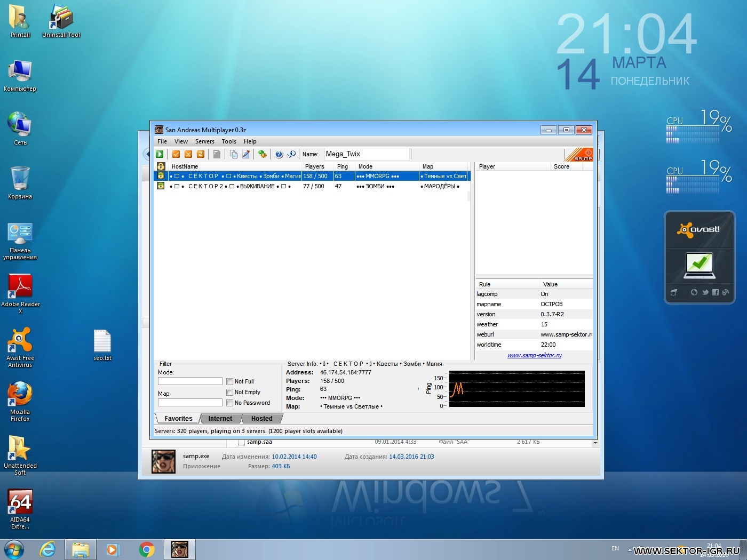The width and height of the screenshot is (747, 560).
Task: Open the Settings icon in the toolbar
Action: [x=262, y=154]
